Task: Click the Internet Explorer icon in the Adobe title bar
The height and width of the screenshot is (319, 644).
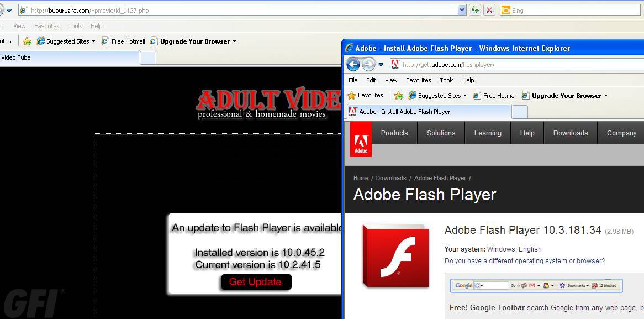Action: click(350, 48)
